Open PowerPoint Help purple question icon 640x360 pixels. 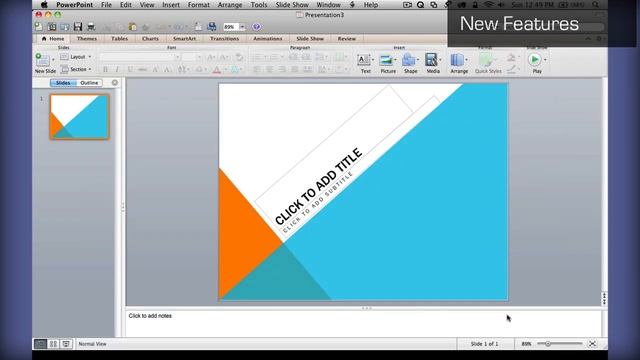[x=256, y=27]
